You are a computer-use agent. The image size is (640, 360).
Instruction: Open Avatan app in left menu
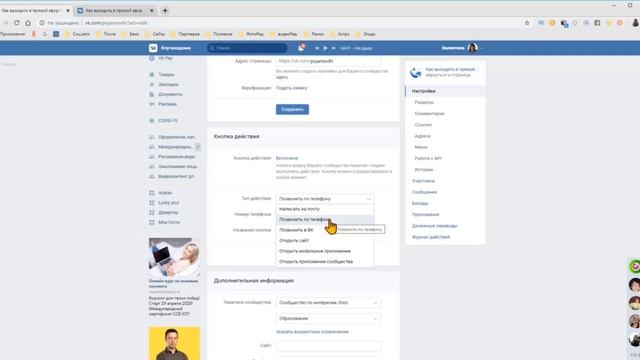point(165,193)
